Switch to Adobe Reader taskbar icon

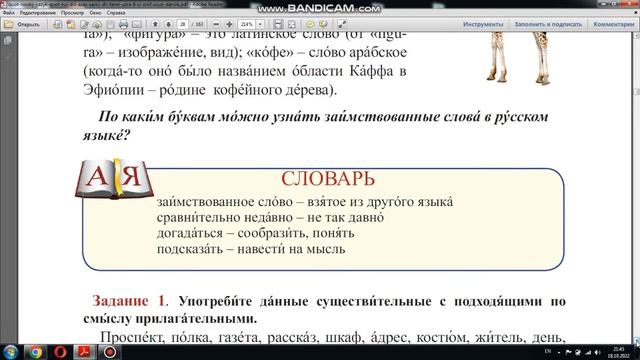[x=84, y=352]
